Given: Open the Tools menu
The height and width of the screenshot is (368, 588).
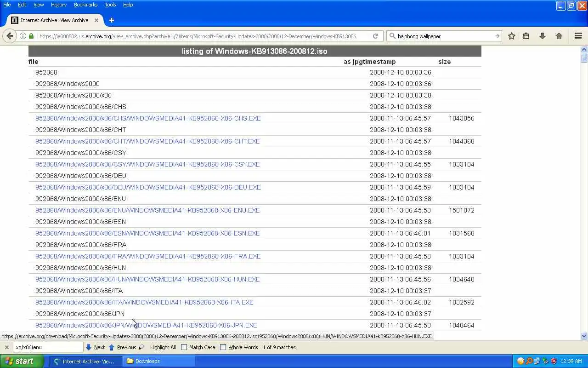Looking at the screenshot, I should [110, 5].
